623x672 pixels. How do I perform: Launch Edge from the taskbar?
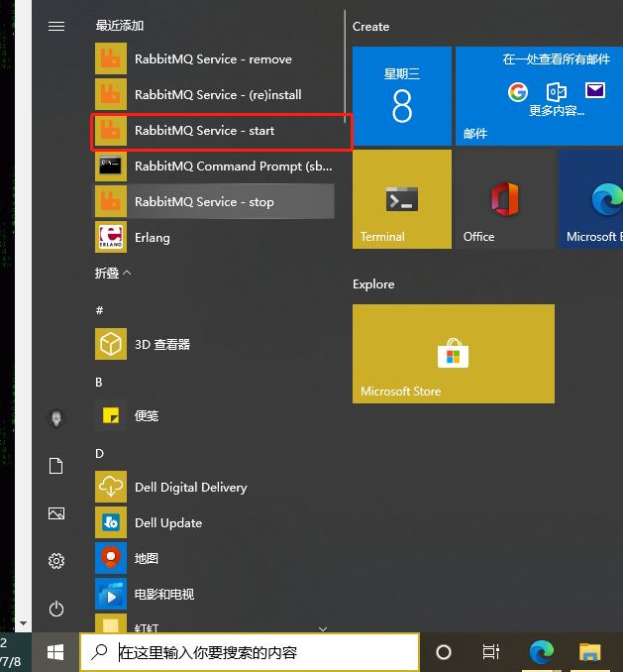(541, 652)
